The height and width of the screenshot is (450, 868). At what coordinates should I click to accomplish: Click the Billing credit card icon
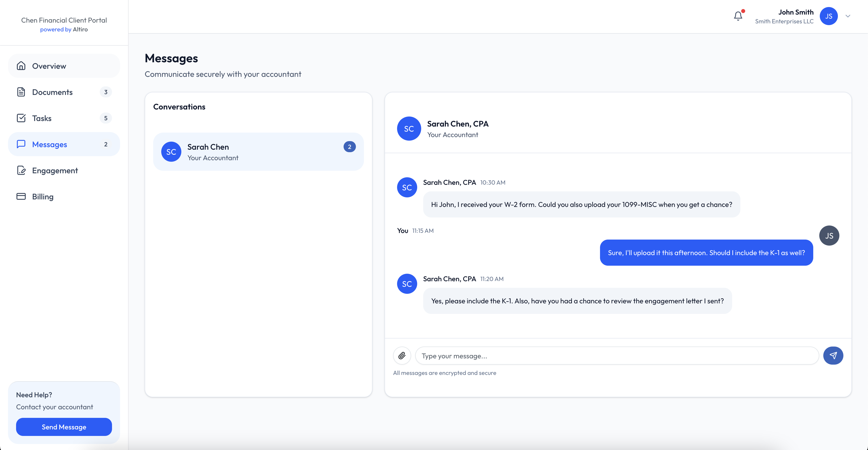pos(21,196)
